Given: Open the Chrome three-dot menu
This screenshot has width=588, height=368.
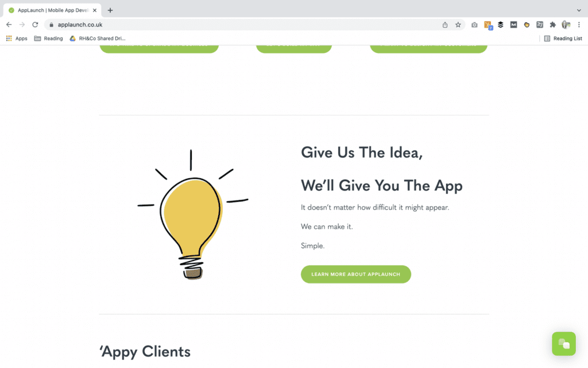Looking at the screenshot, I should tap(579, 25).
